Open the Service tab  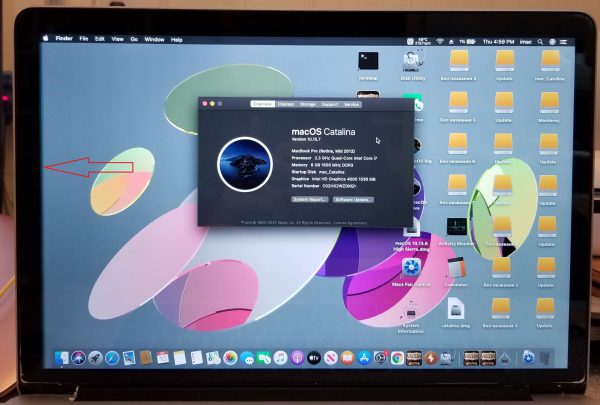[352, 104]
